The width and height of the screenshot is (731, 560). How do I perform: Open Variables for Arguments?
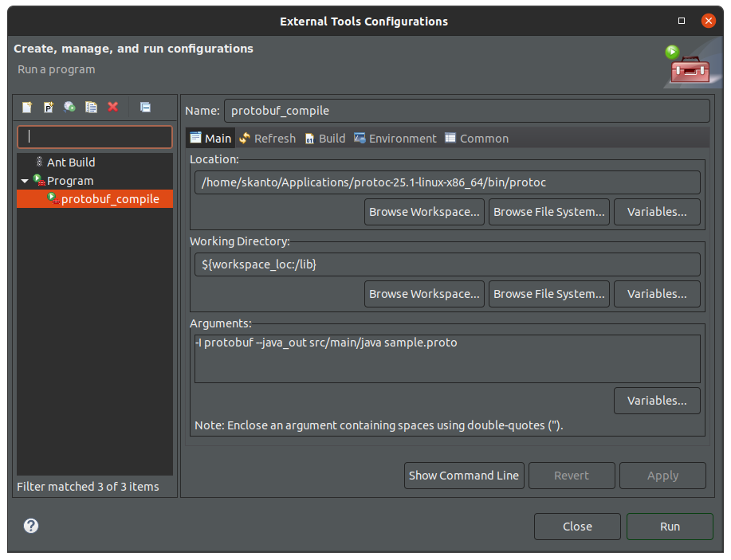point(657,401)
